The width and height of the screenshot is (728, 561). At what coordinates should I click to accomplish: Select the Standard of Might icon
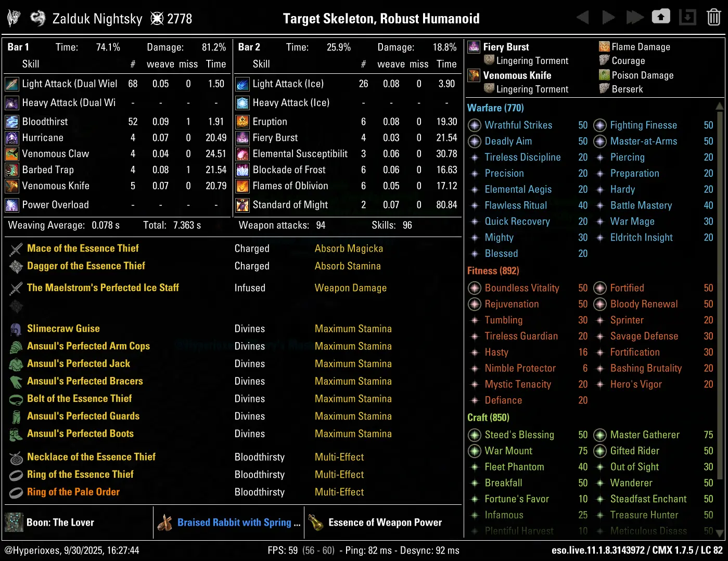(242, 205)
